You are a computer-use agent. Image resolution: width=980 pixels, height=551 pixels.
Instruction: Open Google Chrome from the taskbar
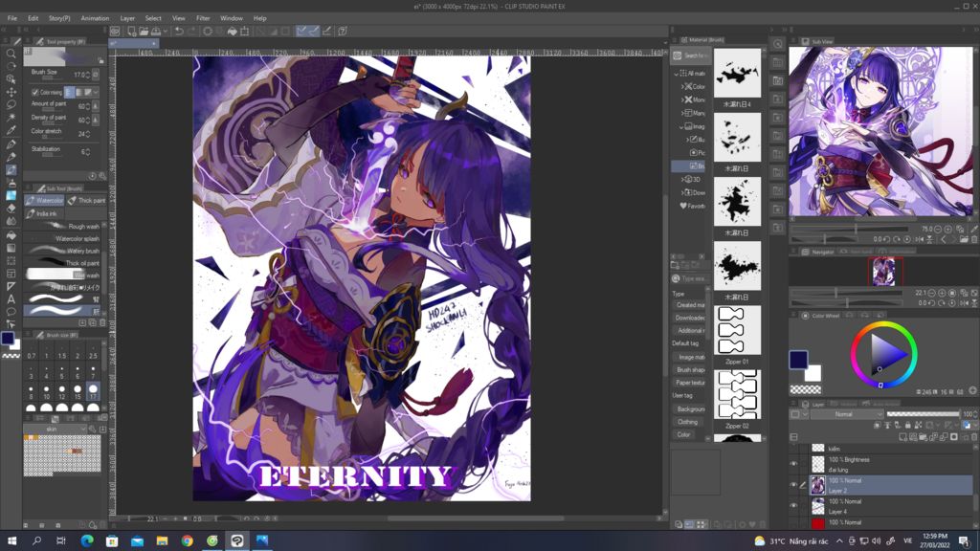[187, 541]
